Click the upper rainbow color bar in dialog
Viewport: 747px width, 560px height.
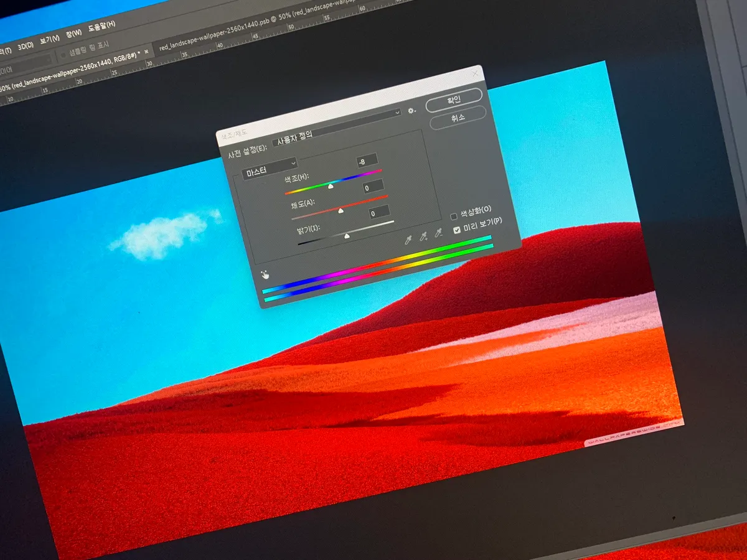377,263
